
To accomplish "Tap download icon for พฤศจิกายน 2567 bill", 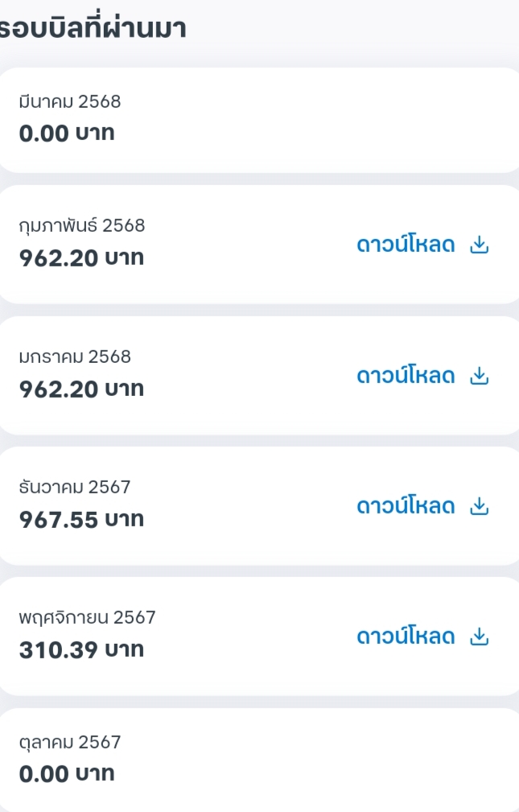I will (479, 637).
